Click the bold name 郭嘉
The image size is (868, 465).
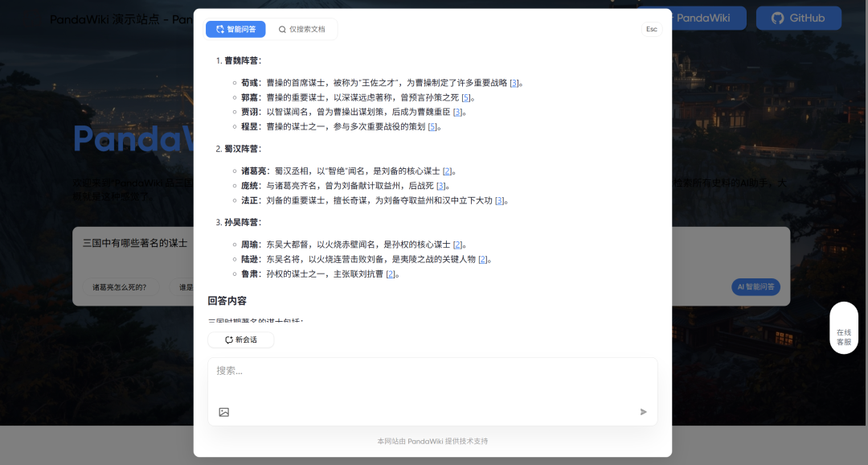click(x=250, y=97)
